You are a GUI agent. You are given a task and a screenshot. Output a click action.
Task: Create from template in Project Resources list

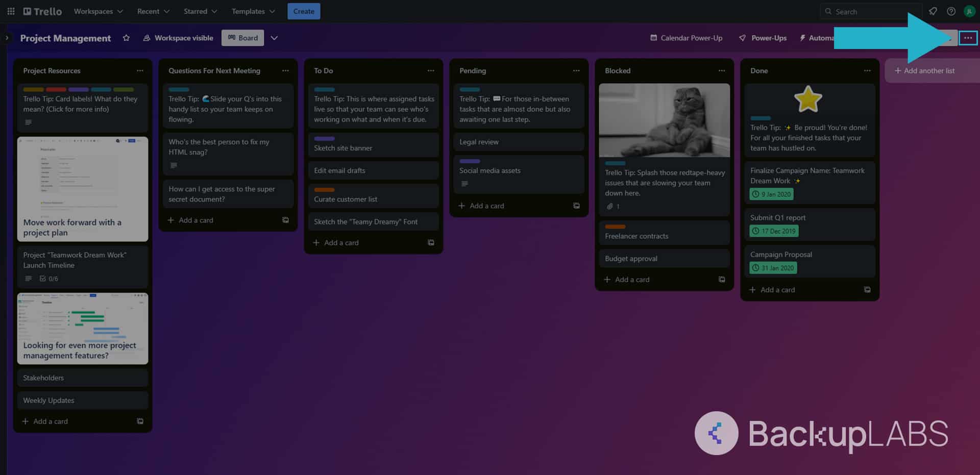pos(140,421)
